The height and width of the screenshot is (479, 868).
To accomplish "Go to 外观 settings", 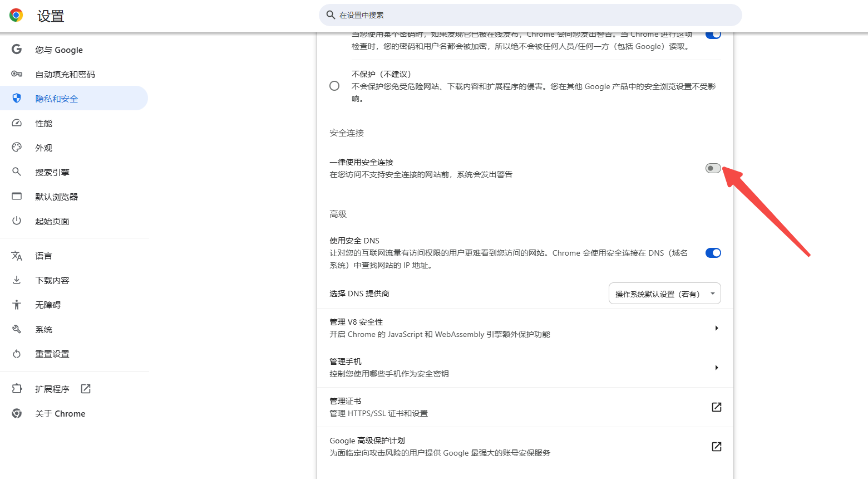I will (74, 148).
